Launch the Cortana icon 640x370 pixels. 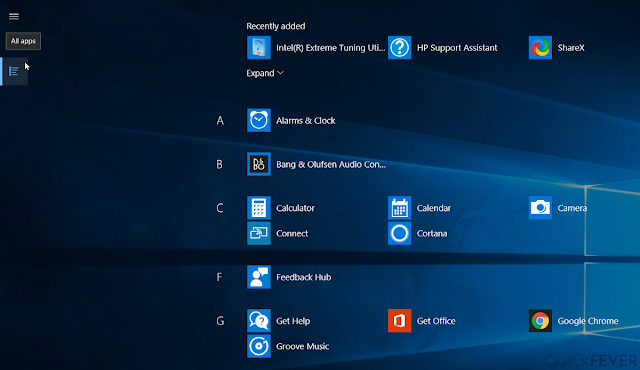400,233
